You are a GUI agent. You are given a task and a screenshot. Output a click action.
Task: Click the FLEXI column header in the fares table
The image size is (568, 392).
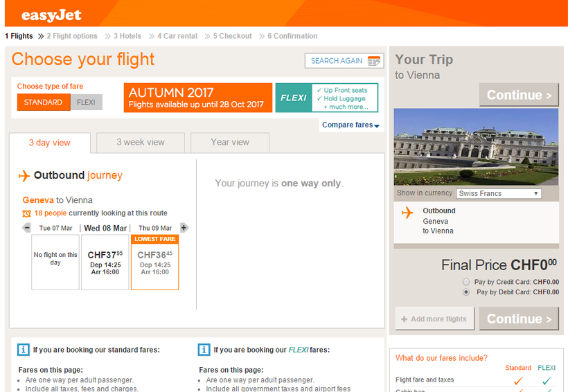[547, 368]
